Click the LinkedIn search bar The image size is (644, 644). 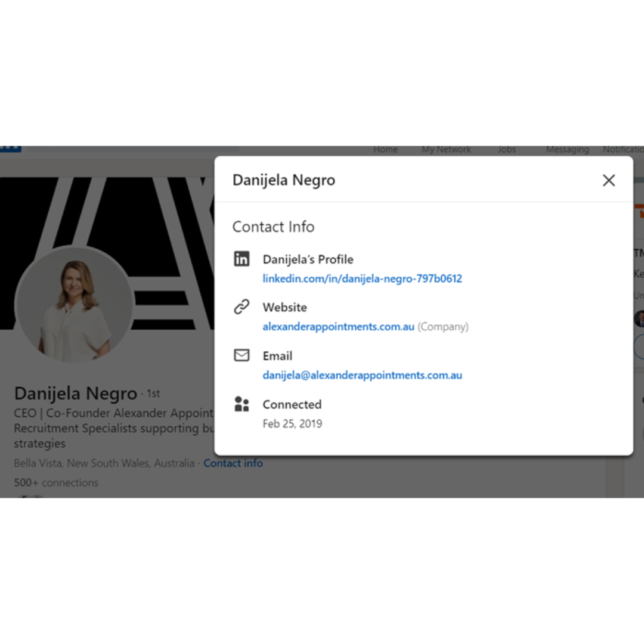134,149
